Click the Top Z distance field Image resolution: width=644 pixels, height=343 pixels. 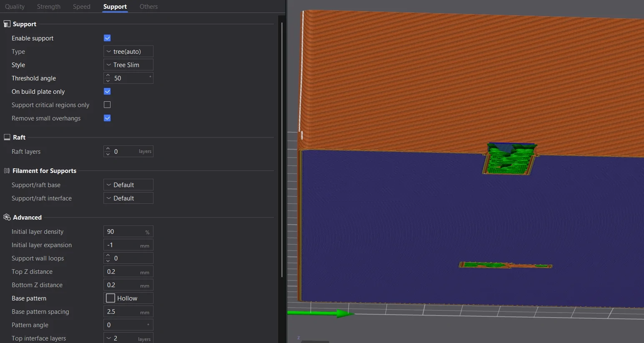(128, 271)
